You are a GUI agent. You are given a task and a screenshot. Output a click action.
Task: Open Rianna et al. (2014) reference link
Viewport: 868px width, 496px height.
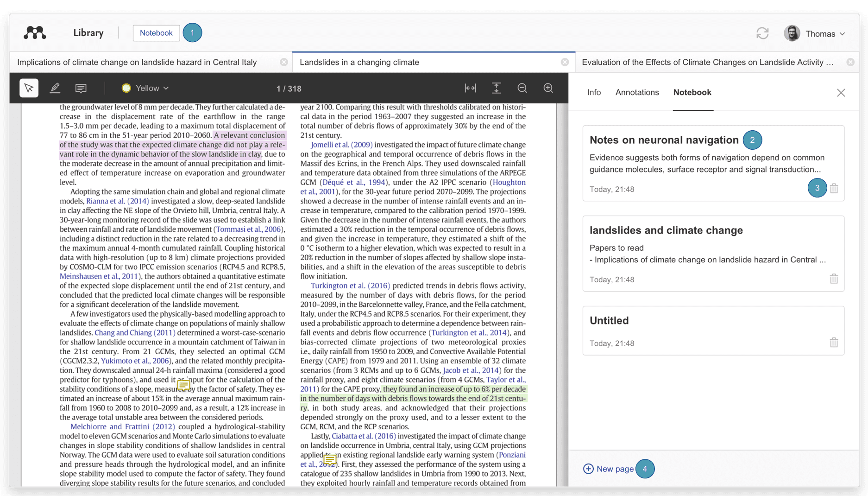point(118,201)
